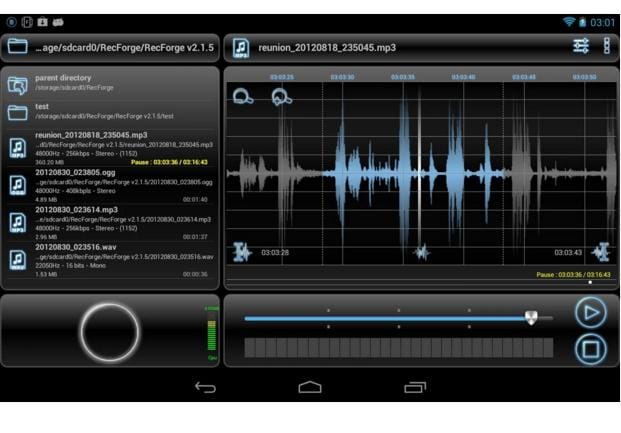The width and height of the screenshot is (621, 433).
Task: Click the right magnifier icon with the arrow
Action: click(x=282, y=97)
